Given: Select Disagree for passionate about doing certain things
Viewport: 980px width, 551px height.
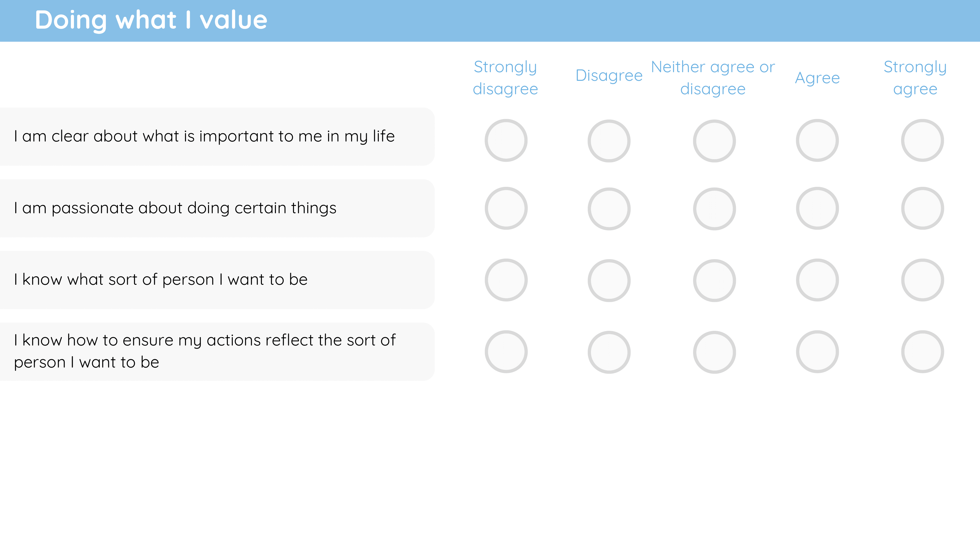Looking at the screenshot, I should (x=609, y=209).
